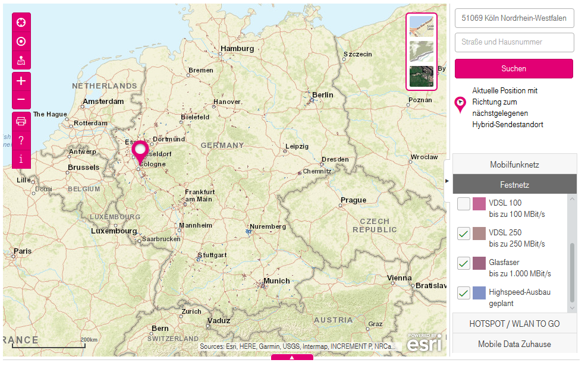Viewport: 588px width, 369px height.
Task: Click the postal code and city field
Action: (514, 18)
